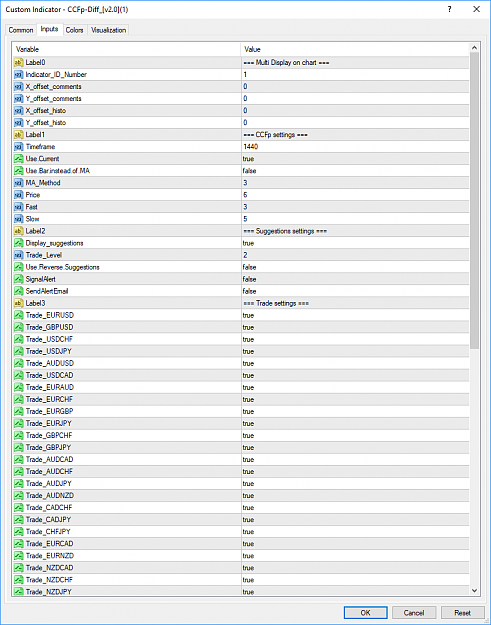Click the integer icon next to Price
The width and height of the screenshot is (491, 625).
(19, 195)
